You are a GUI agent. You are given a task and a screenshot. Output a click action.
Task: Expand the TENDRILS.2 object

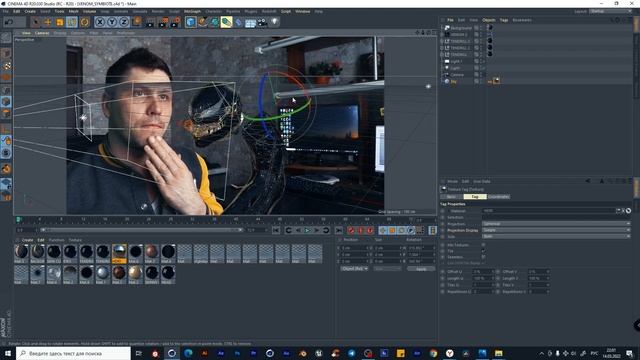(x=442, y=48)
